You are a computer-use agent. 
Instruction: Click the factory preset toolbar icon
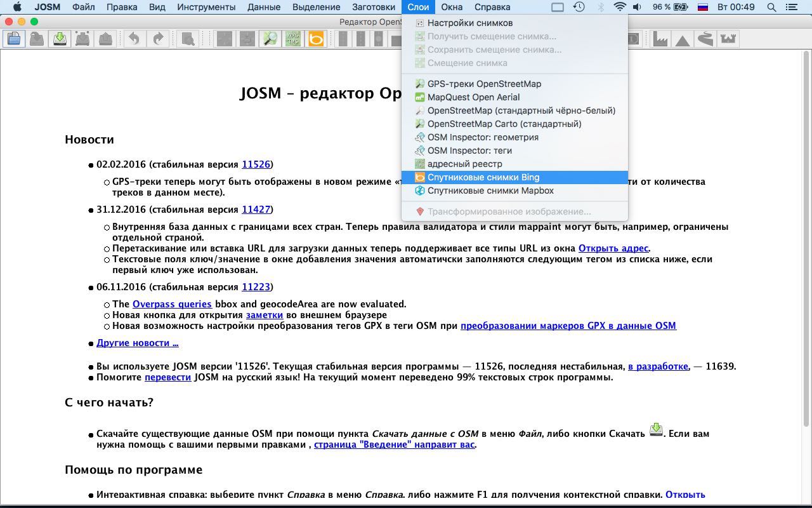[x=660, y=39]
